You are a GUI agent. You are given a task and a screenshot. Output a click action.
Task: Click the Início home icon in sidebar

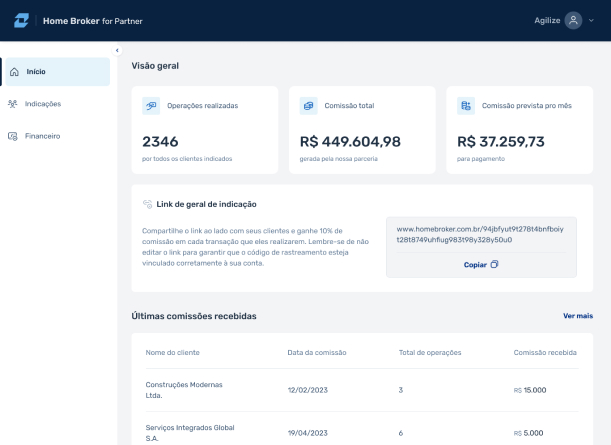[13, 72]
